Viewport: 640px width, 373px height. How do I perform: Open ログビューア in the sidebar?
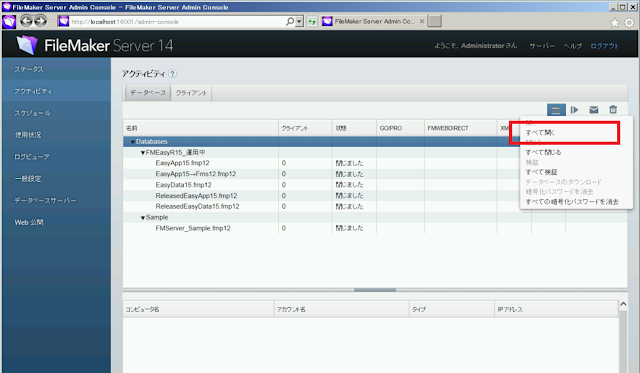pyautogui.click(x=56, y=157)
